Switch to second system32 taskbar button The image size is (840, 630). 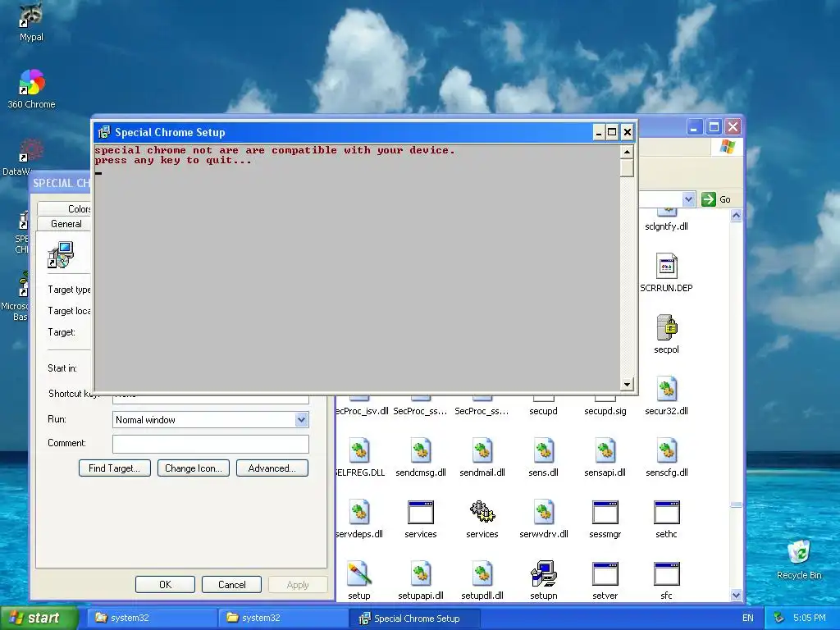pos(283,618)
